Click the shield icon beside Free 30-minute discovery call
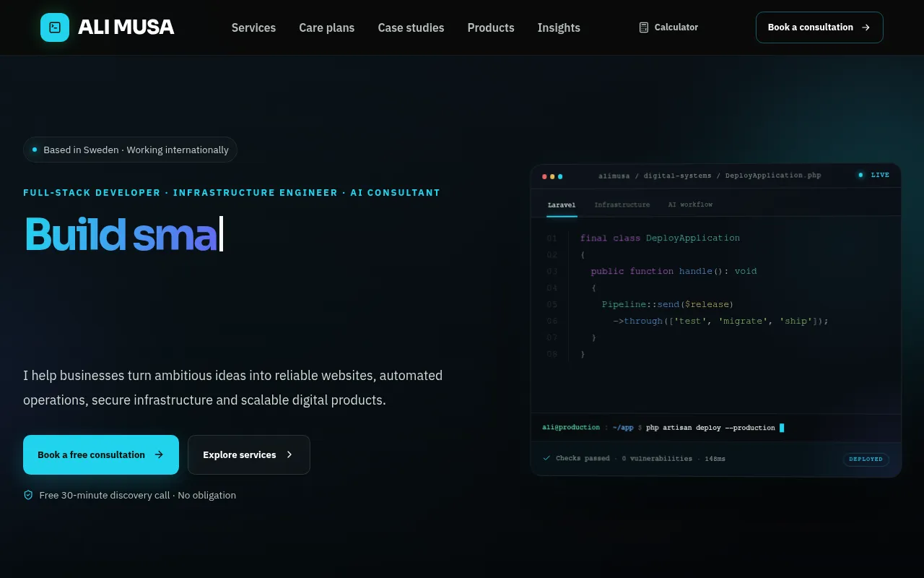Image resolution: width=924 pixels, height=578 pixels. [x=29, y=495]
